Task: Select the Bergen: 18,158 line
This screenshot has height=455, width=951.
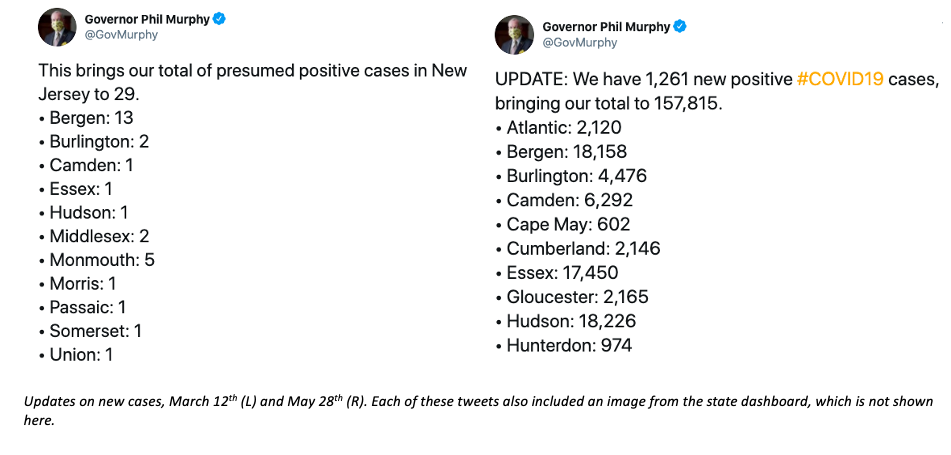Action: tap(561, 152)
